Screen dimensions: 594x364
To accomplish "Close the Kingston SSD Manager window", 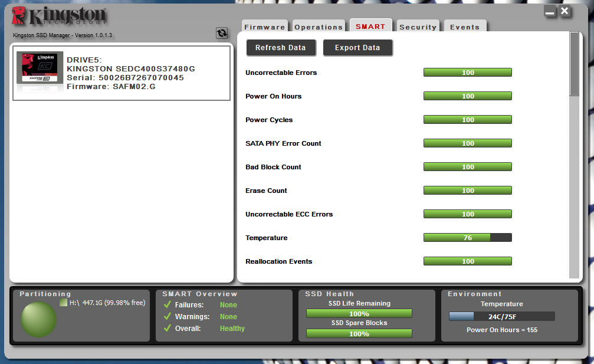I will [565, 11].
